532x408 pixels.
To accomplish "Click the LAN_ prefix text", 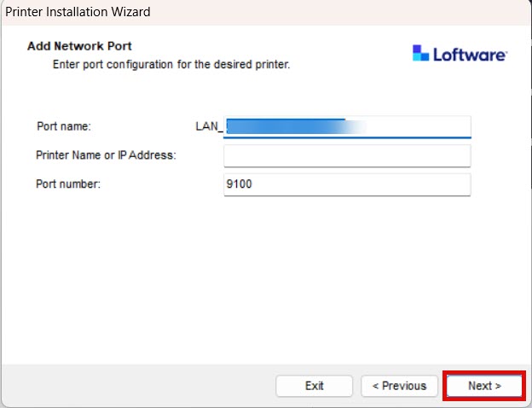I will 209,126.
